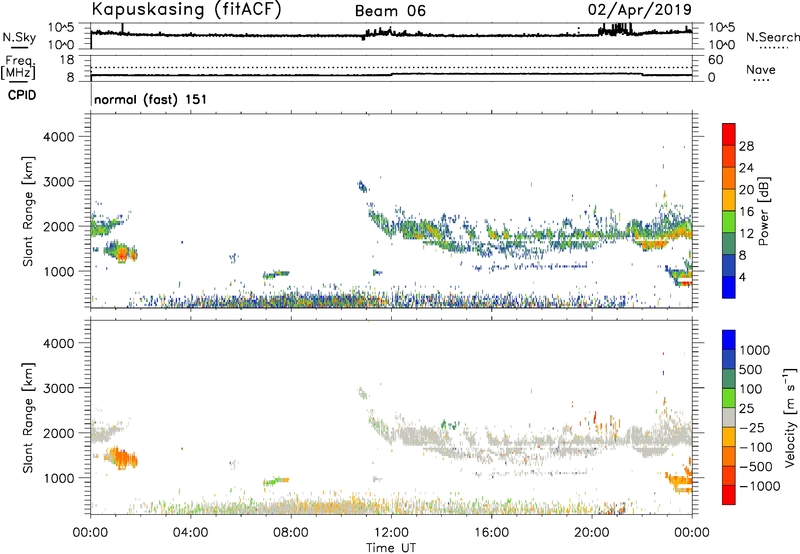Click the blue bottom of the power colorbar

coord(729,287)
